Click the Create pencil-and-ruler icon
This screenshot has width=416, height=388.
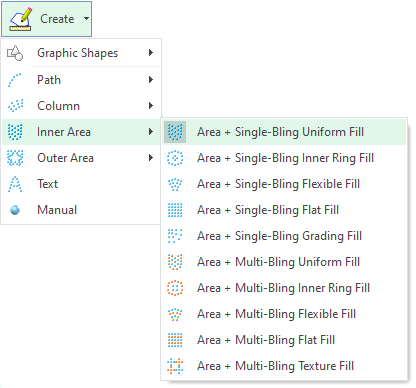pos(21,19)
